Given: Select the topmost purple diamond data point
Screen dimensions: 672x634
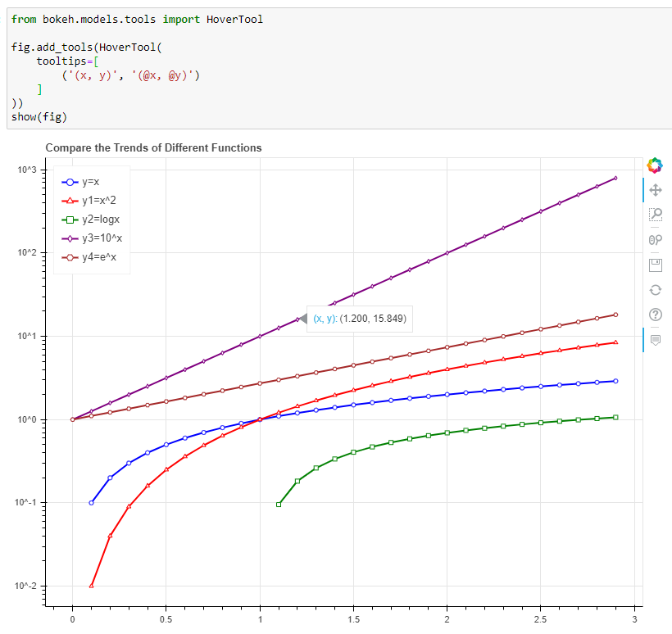Looking at the screenshot, I should [x=616, y=176].
